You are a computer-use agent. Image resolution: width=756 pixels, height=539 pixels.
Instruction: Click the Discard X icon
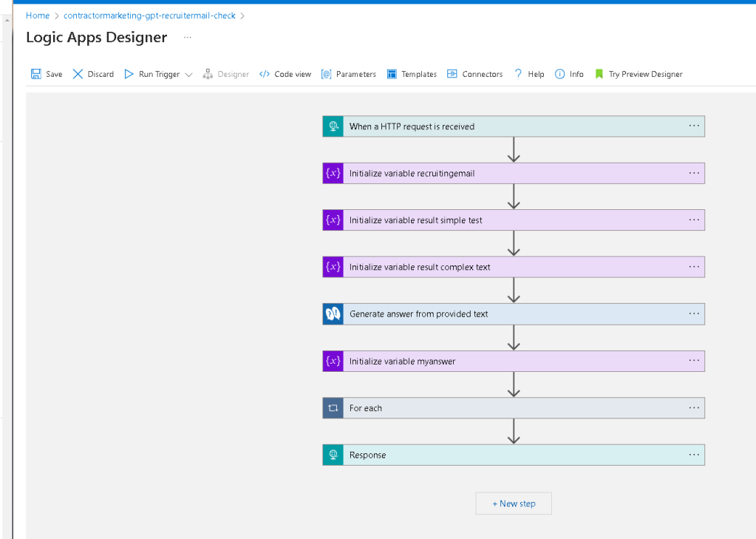pos(78,74)
